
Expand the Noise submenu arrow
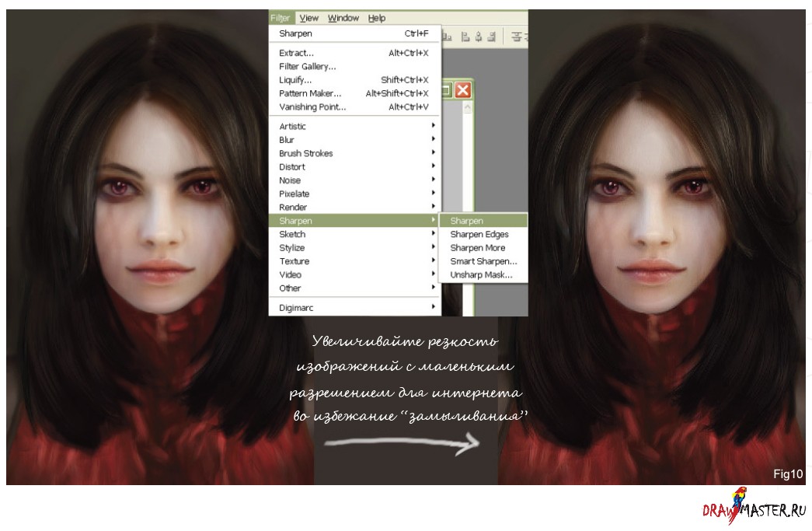click(433, 180)
